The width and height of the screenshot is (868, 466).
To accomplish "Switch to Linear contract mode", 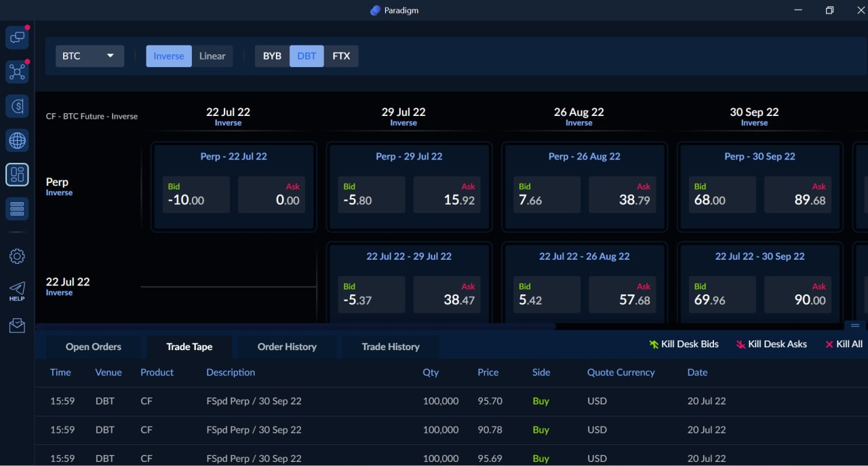I will coord(212,56).
